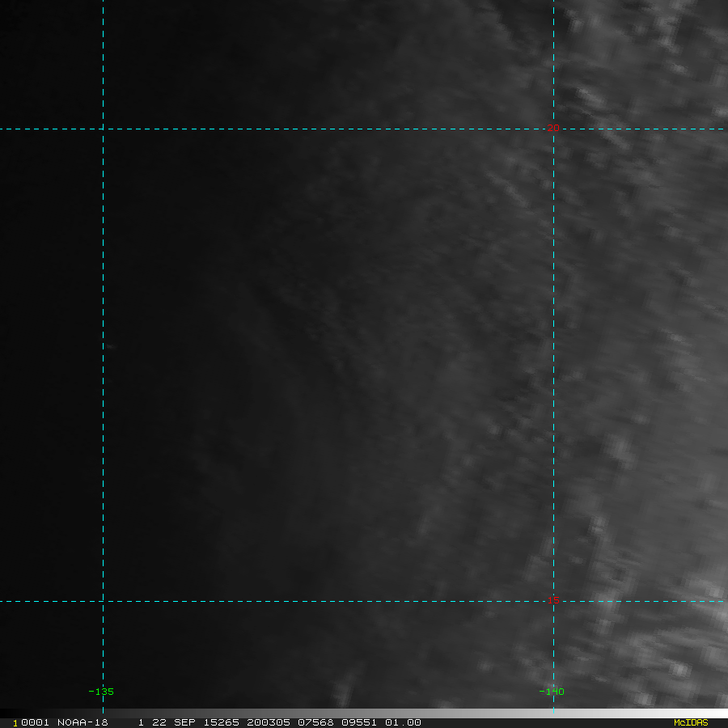The width and height of the screenshot is (728, 728).
Task: Click the band number 1 before 22 SEP
Action: [x=141, y=722]
